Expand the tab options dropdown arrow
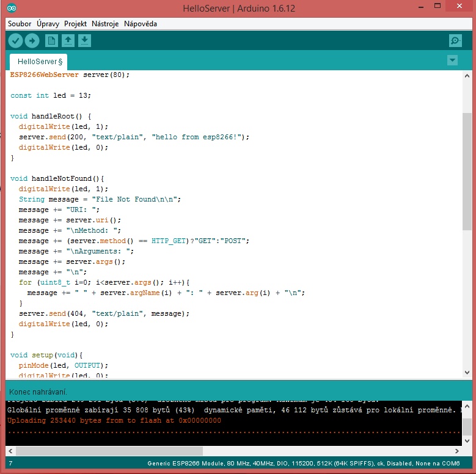The height and width of the screenshot is (474, 476). pos(452,60)
